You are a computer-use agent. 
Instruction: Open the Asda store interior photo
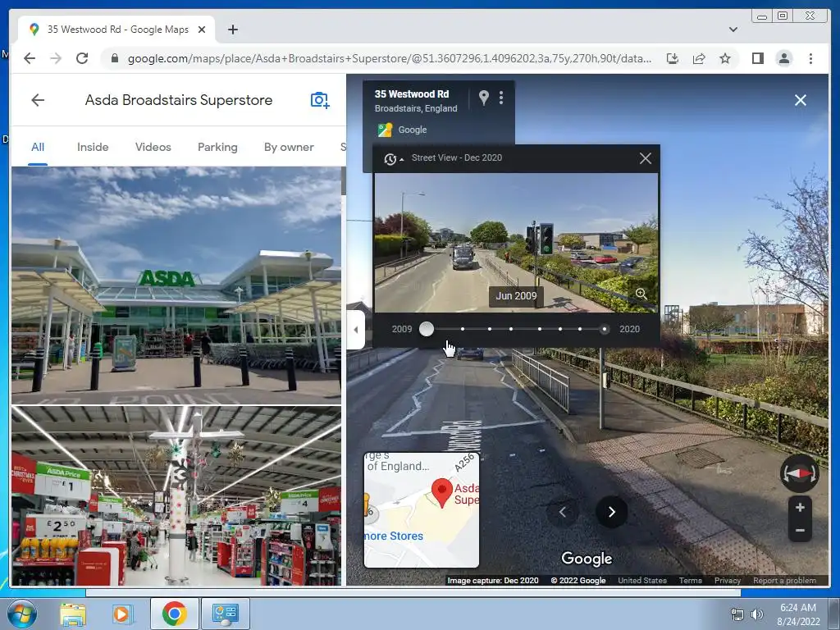pos(176,495)
